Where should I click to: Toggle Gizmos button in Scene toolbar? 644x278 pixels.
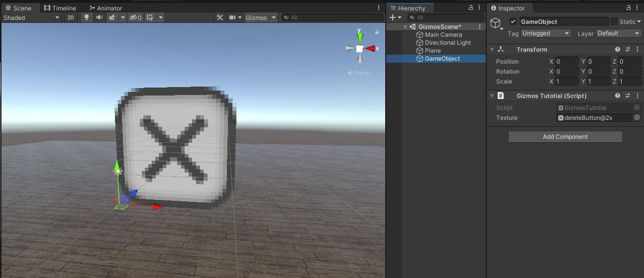[256, 17]
